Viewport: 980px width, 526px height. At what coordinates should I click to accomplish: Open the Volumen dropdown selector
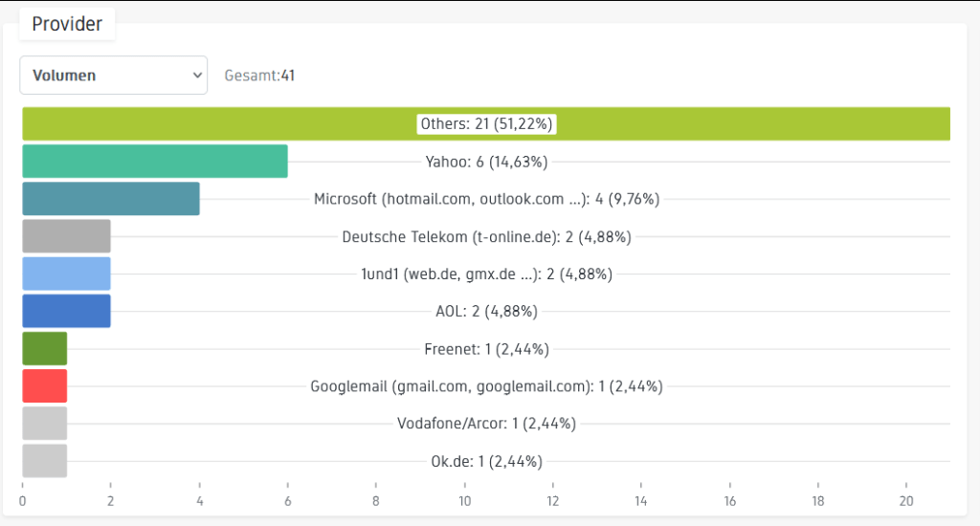click(x=113, y=75)
